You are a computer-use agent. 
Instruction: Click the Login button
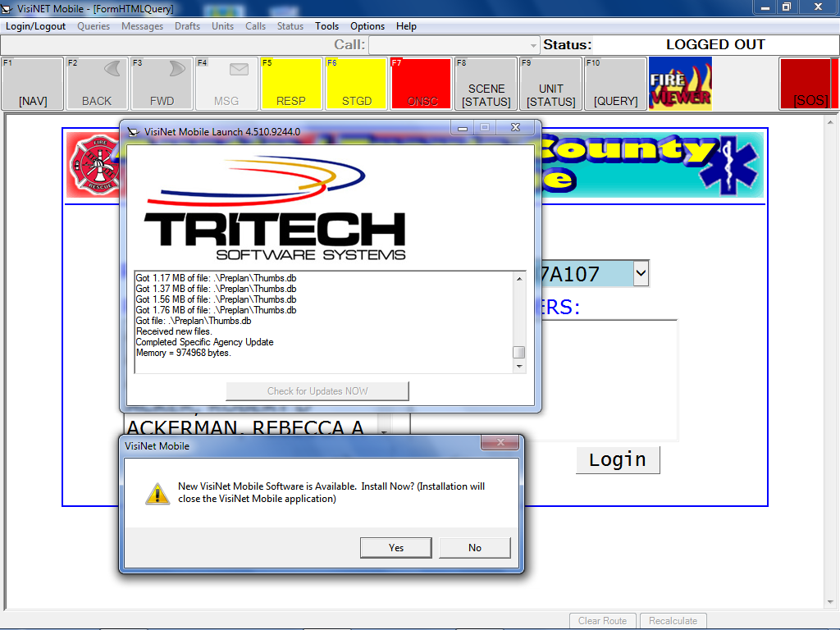[x=618, y=459]
